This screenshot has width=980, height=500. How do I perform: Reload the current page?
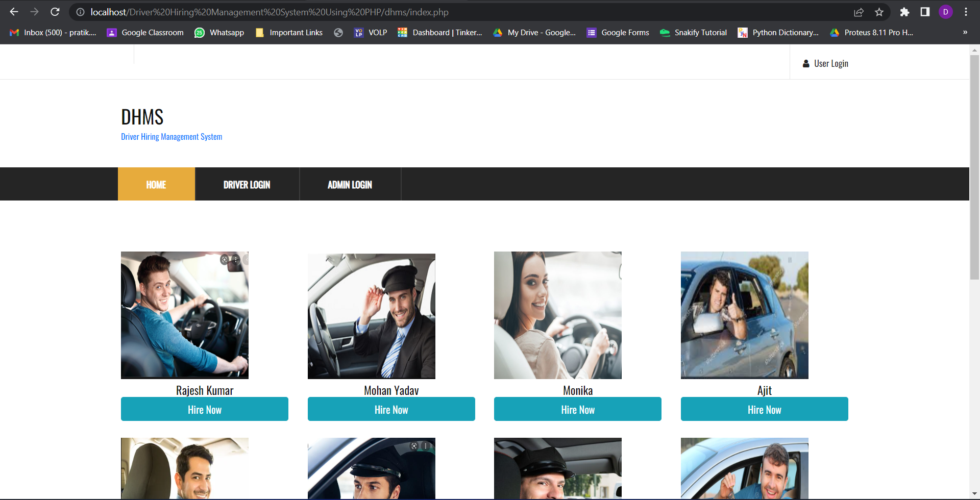pos(55,12)
